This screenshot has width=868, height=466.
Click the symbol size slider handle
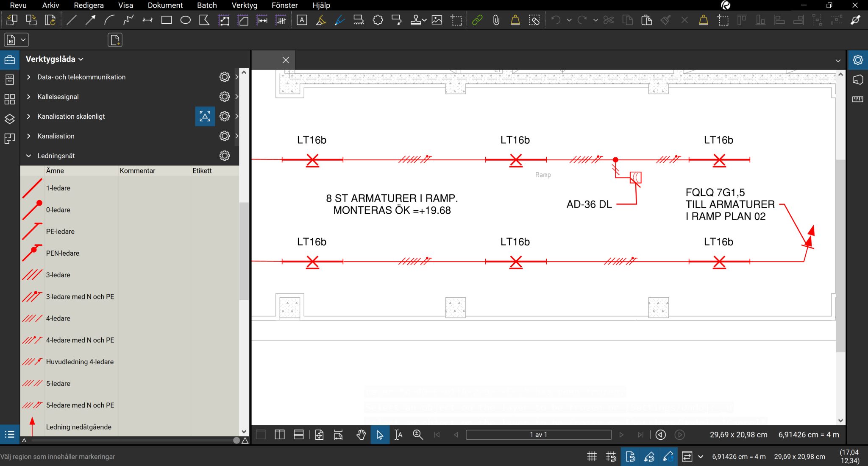coord(236,440)
